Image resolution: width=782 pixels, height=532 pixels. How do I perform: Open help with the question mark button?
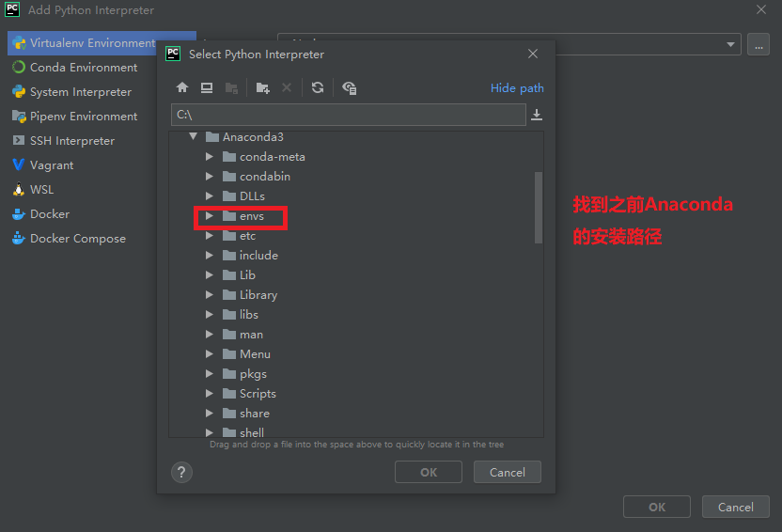coord(181,472)
